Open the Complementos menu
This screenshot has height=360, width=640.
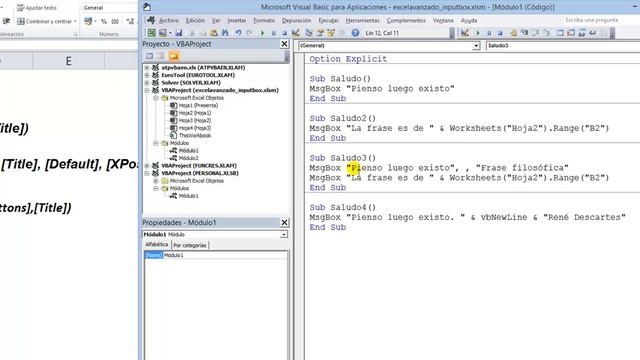point(406,20)
